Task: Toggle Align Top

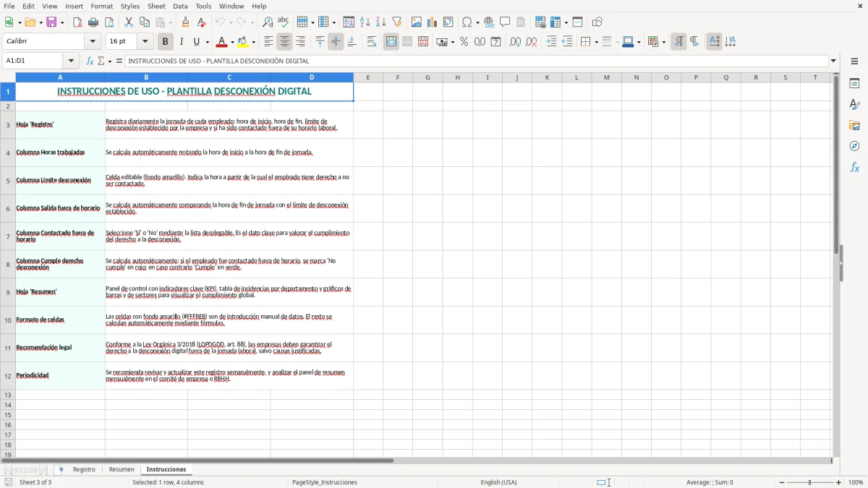Action: (320, 42)
